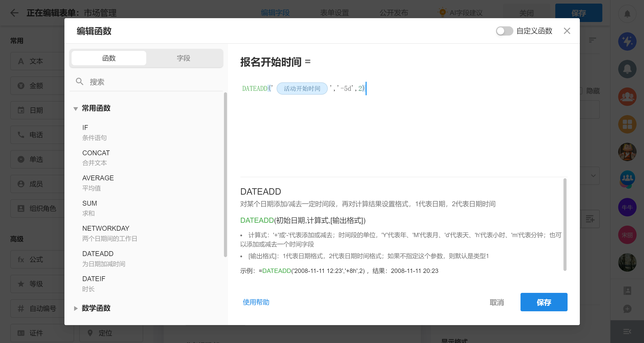Open the 使用帮助 link
Screen dimensions: 644x343
(x=256, y=302)
